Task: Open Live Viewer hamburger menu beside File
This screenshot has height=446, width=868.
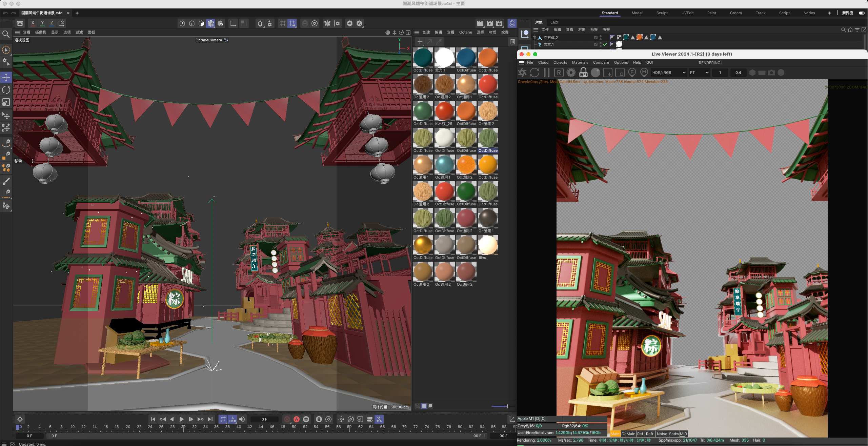Action: [521, 63]
